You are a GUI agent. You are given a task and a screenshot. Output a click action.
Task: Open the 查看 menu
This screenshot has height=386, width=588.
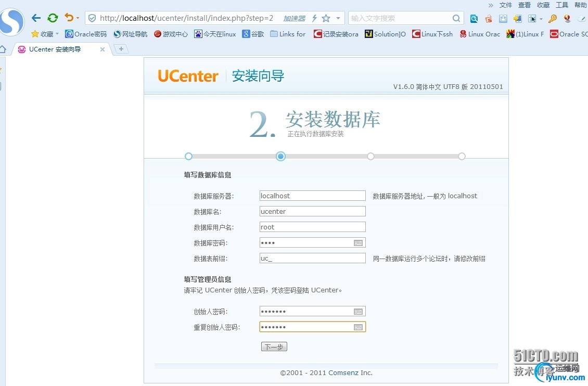coord(524,5)
